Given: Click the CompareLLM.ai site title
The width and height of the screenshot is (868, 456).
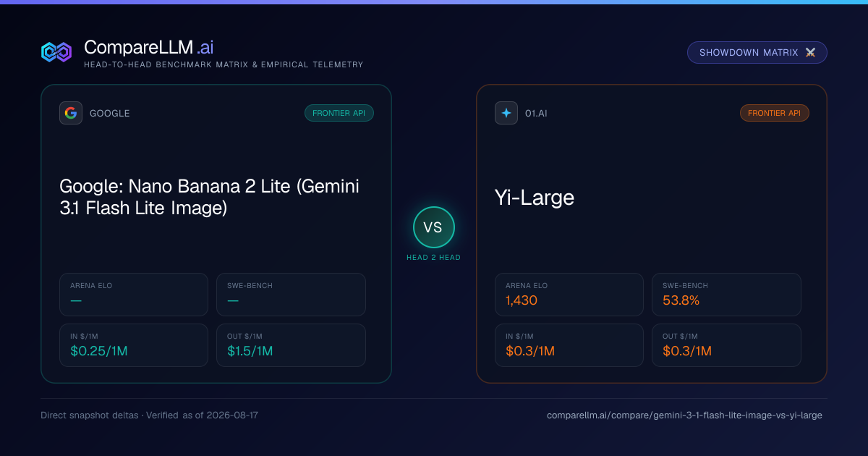Looking at the screenshot, I should coord(149,47).
